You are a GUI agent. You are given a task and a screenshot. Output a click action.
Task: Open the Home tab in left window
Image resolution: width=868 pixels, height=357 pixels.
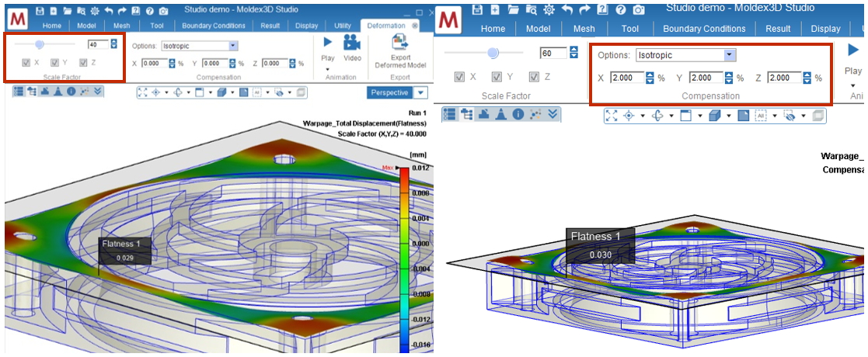coord(51,26)
